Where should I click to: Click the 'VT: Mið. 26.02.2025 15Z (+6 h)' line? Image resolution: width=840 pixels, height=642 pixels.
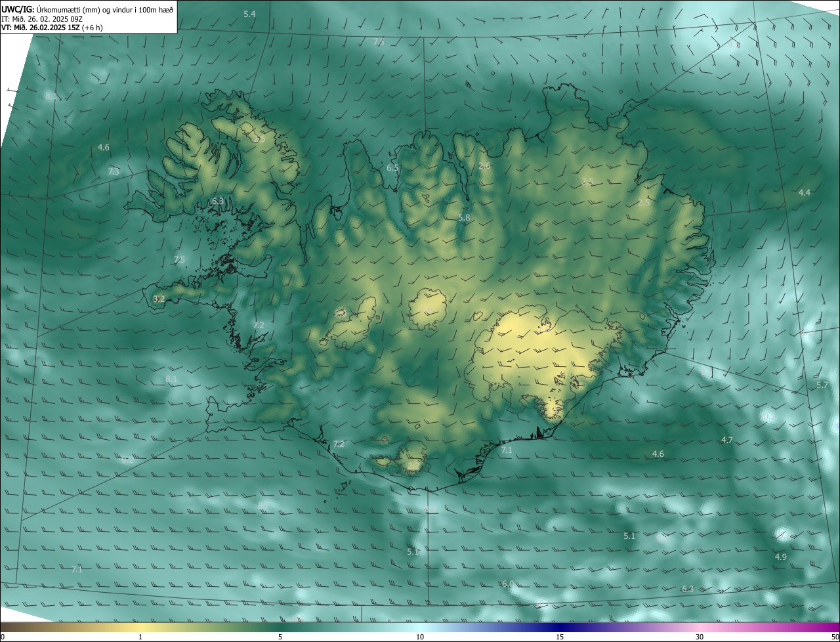click(52, 28)
